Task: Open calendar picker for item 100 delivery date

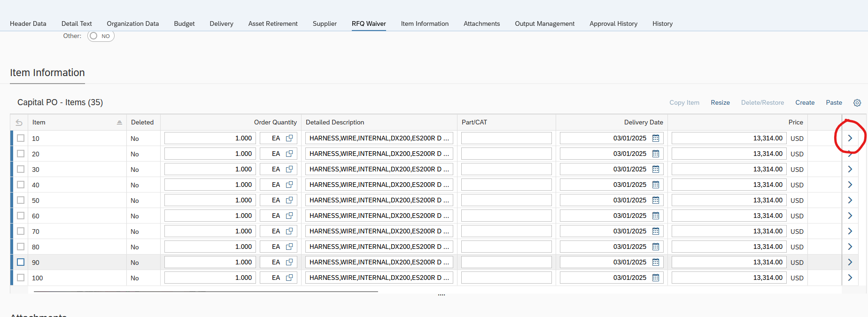Action: [656, 278]
